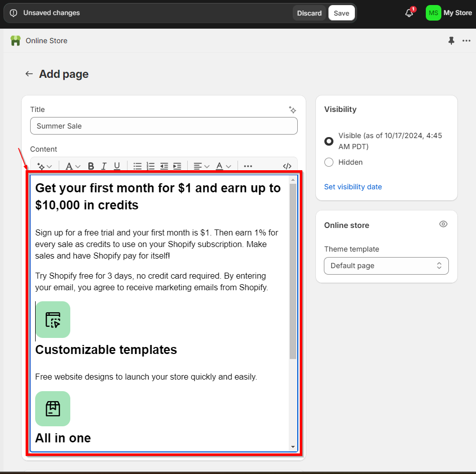Insert a numbered list
Image resolution: width=476 pixels, height=474 pixels.
point(151,166)
